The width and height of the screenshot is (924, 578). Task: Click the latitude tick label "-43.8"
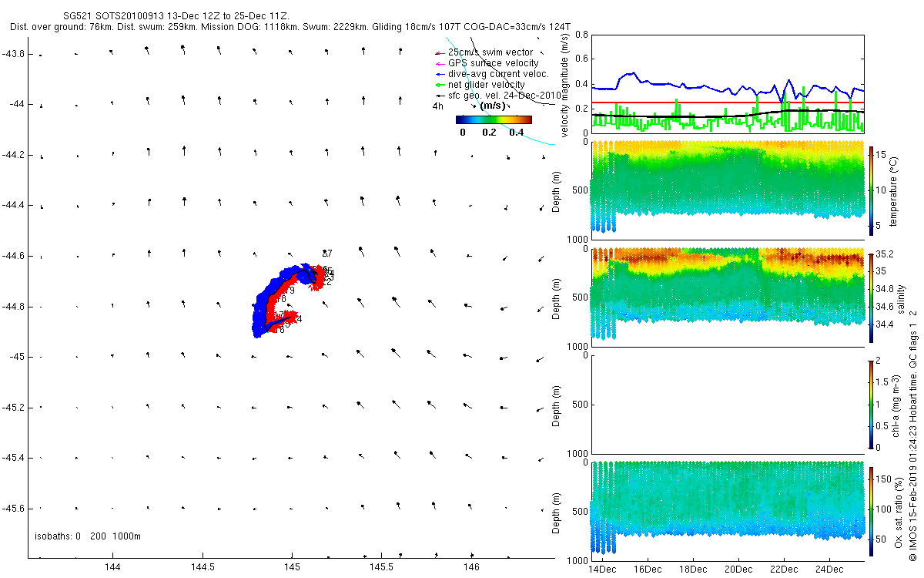14,54
